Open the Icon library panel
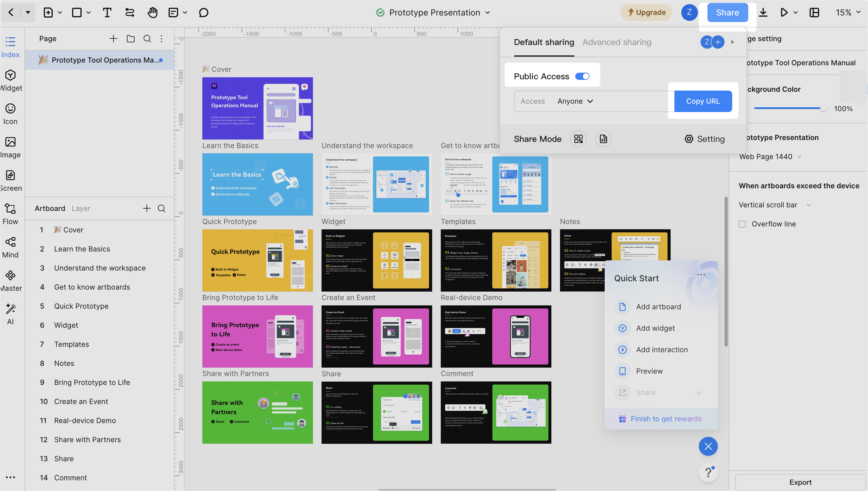The height and width of the screenshot is (491, 868). coord(10,114)
